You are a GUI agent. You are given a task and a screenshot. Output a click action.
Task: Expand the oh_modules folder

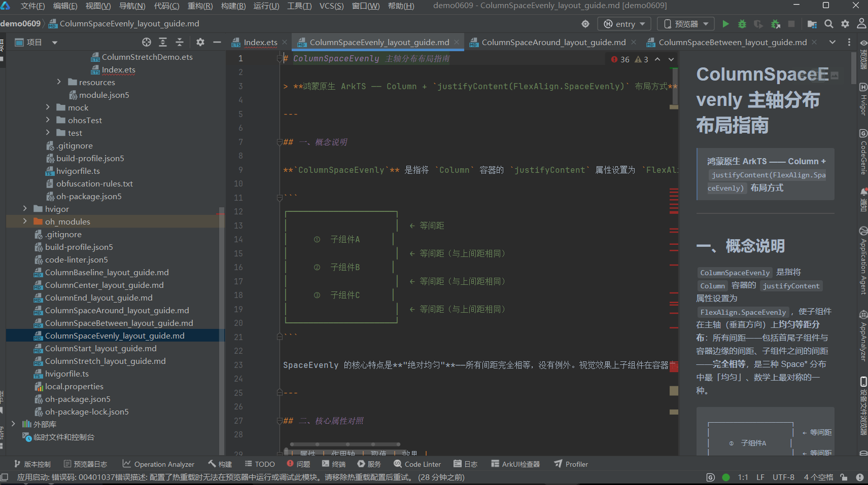click(25, 221)
